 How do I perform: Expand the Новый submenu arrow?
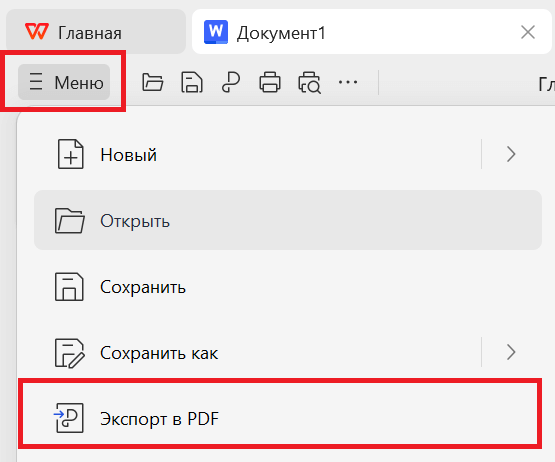(511, 154)
